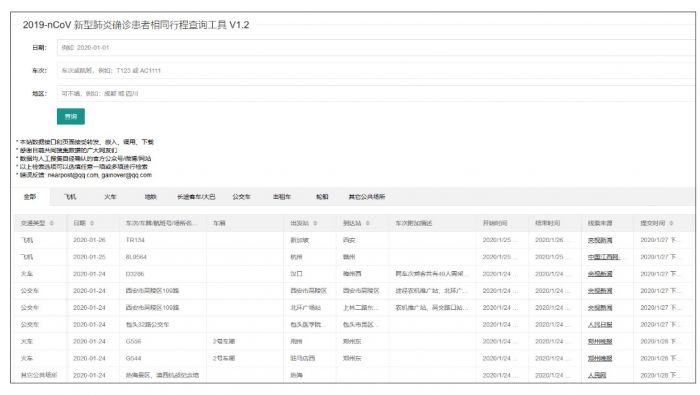Focus the 地区 region input field
Screen dimensions: 700x395
point(376,94)
